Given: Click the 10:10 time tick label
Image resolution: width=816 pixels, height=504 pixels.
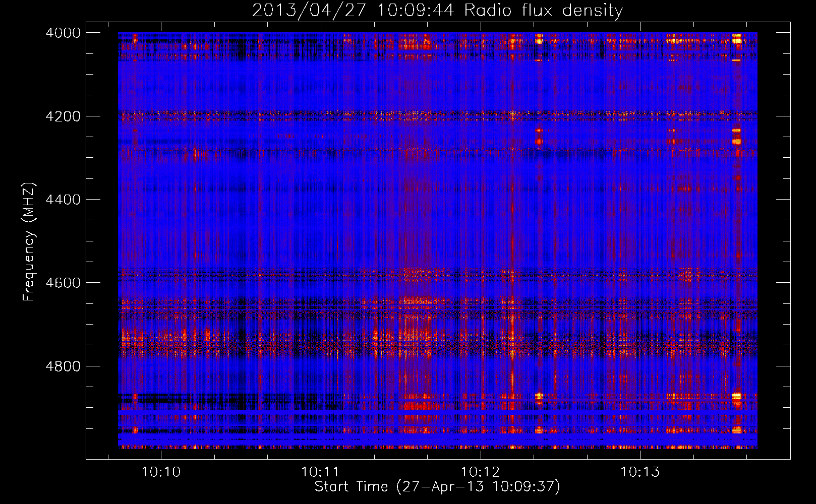Looking at the screenshot, I should coord(161,472).
